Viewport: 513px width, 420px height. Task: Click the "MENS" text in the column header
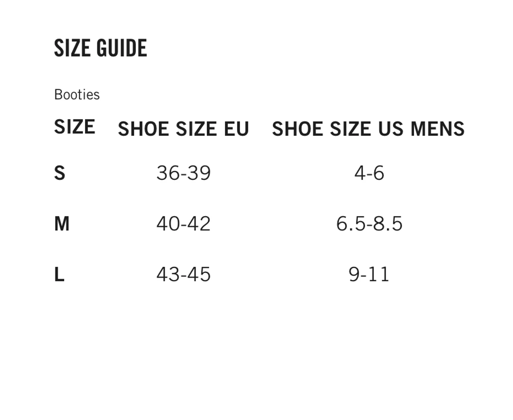(x=438, y=129)
